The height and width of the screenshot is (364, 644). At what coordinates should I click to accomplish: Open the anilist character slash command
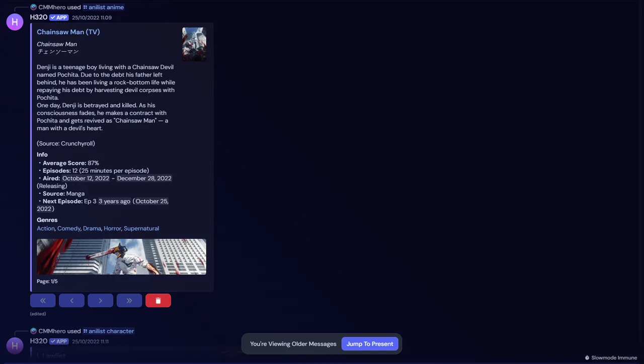tap(108, 331)
